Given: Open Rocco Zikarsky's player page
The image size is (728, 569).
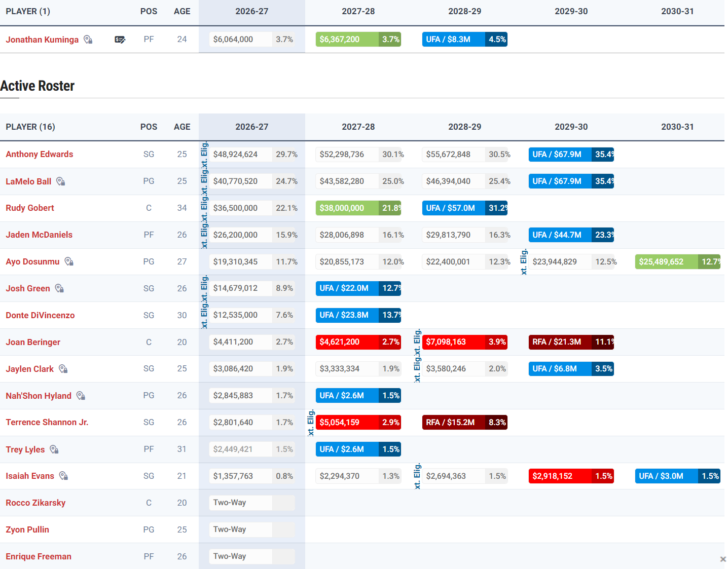Looking at the screenshot, I should point(35,503).
